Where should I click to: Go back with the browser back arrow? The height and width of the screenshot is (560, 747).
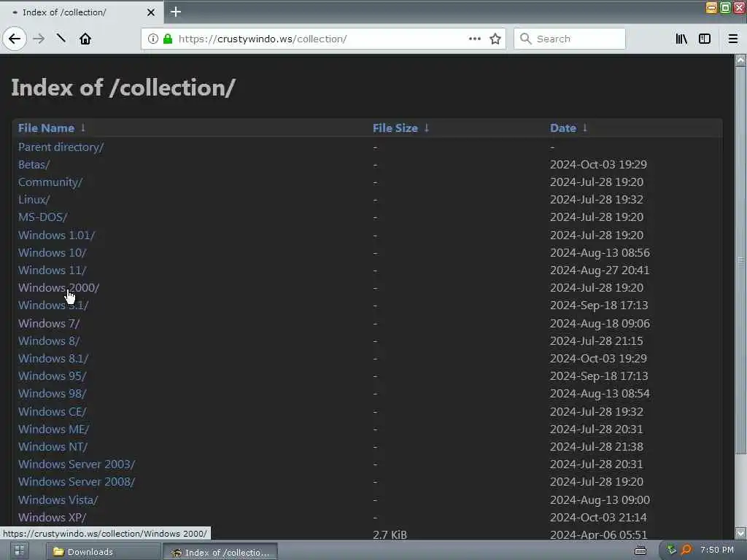[15, 39]
